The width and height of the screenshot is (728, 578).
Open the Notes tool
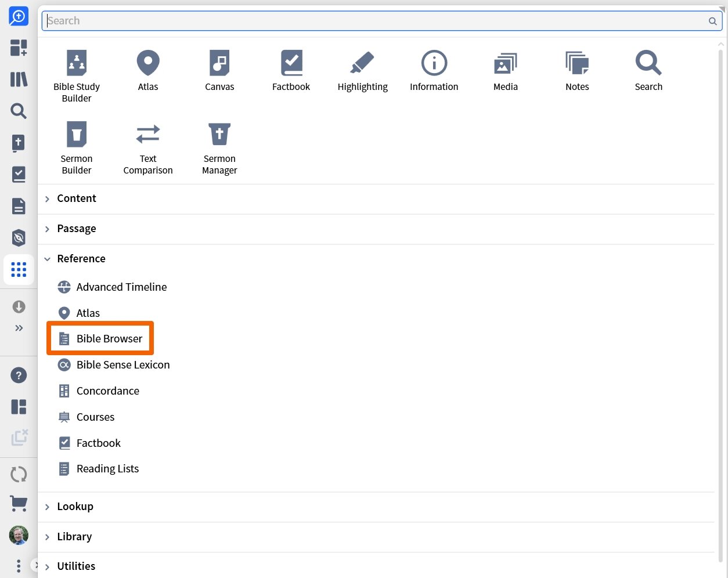pos(577,70)
